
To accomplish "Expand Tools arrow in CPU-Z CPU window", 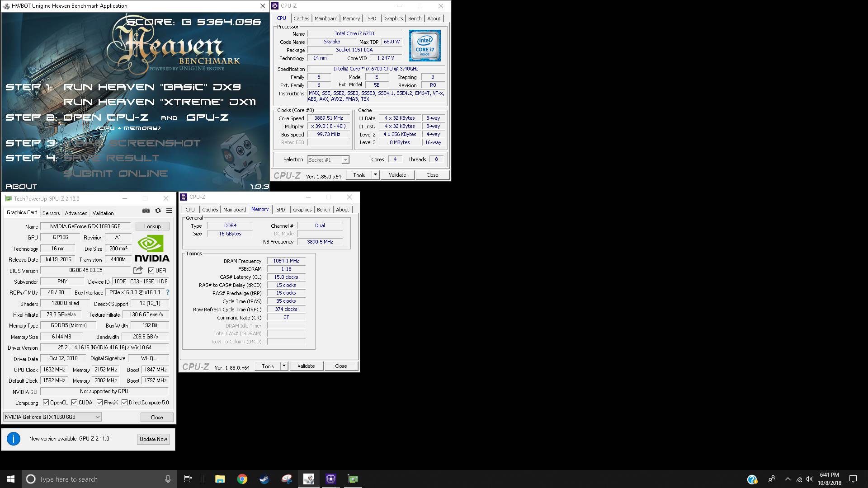I will pyautogui.click(x=375, y=175).
